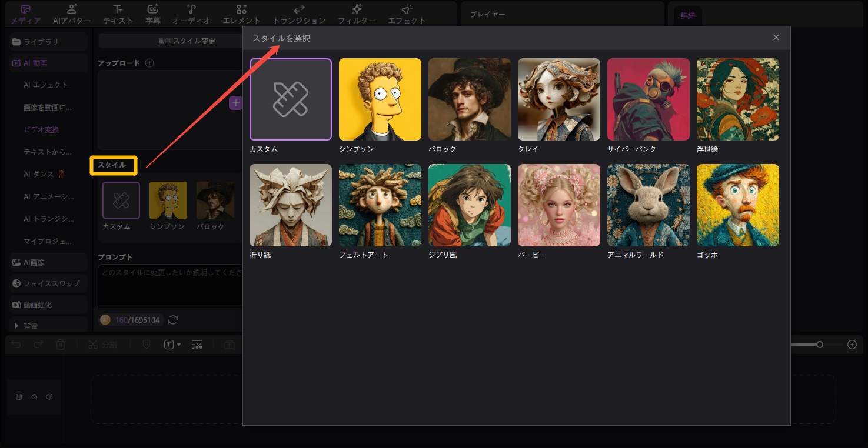Screen dimensions: 868x448
Task: Open the AIアバター tool in top toolbar
Action: (x=72, y=14)
